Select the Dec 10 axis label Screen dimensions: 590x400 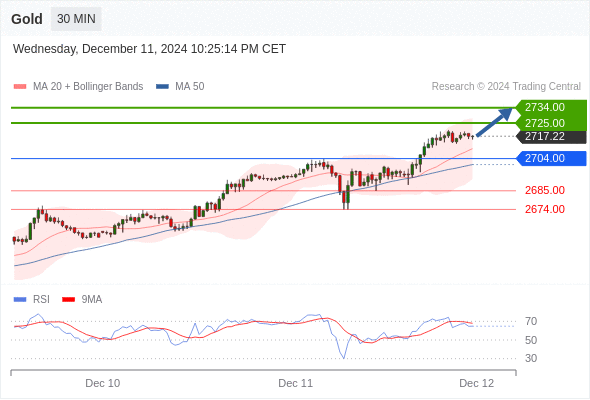coord(103,383)
